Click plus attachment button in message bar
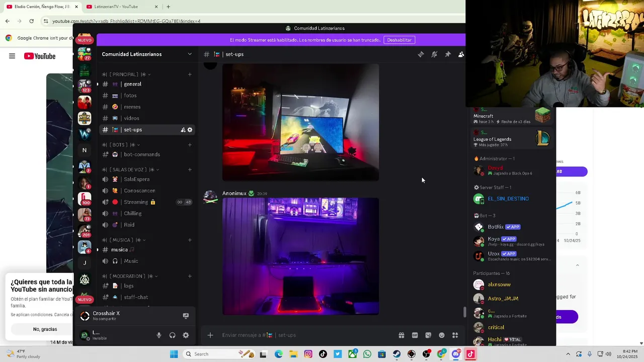The width and height of the screenshot is (644, 362). click(x=210, y=335)
